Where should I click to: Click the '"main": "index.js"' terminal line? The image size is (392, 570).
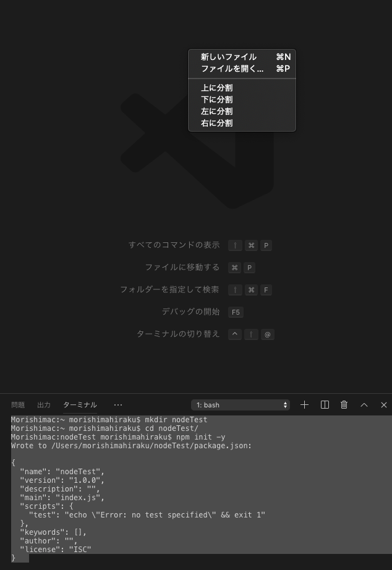click(62, 498)
